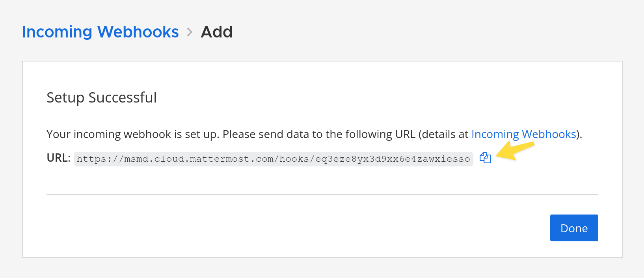
Task: Select the duplicate-pages copy icon indicated by the arrow
Action: coord(485,159)
